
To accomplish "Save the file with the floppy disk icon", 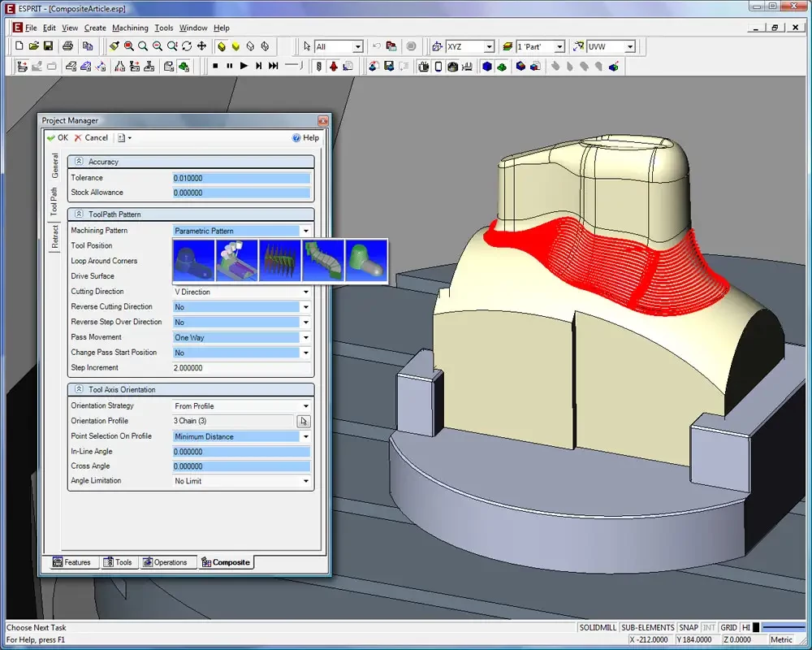I will click(48, 46).
